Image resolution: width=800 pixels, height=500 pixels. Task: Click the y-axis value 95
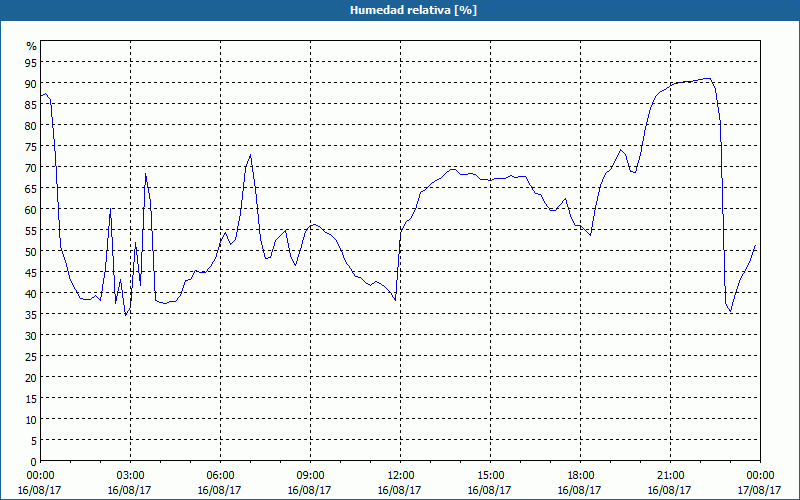click(31, 63)
